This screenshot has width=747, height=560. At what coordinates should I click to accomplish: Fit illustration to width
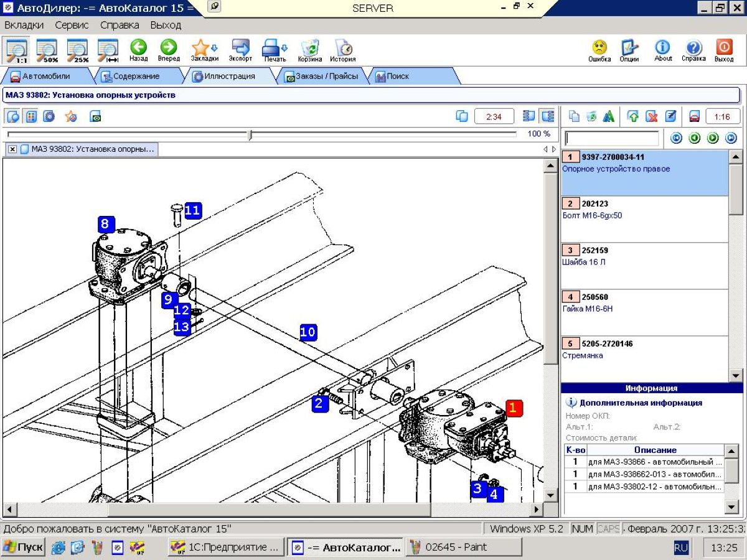(108, 50)
